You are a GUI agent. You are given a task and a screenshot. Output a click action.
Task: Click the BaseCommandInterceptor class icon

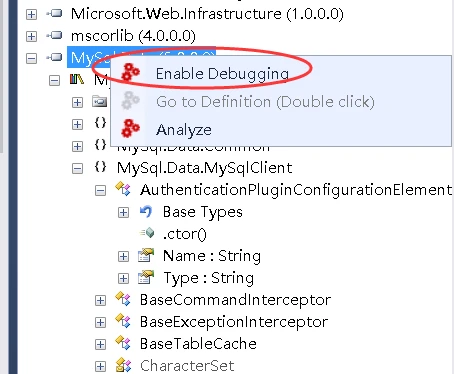pos(123,299)
